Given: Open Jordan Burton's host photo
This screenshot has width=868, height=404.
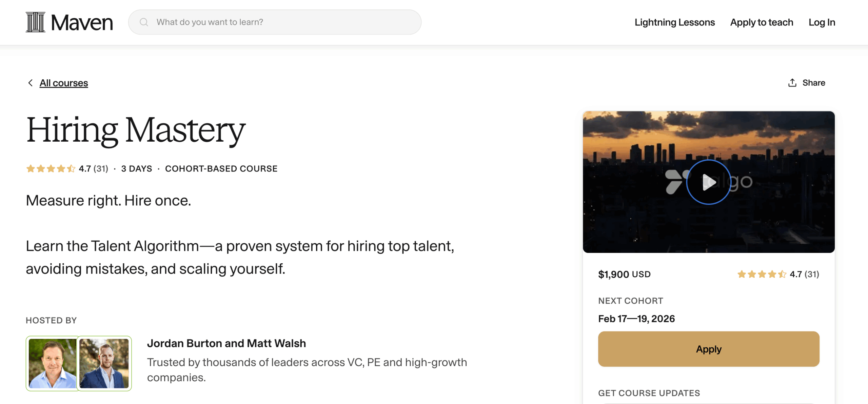Looking at the screenshot, I should point(53,363).
